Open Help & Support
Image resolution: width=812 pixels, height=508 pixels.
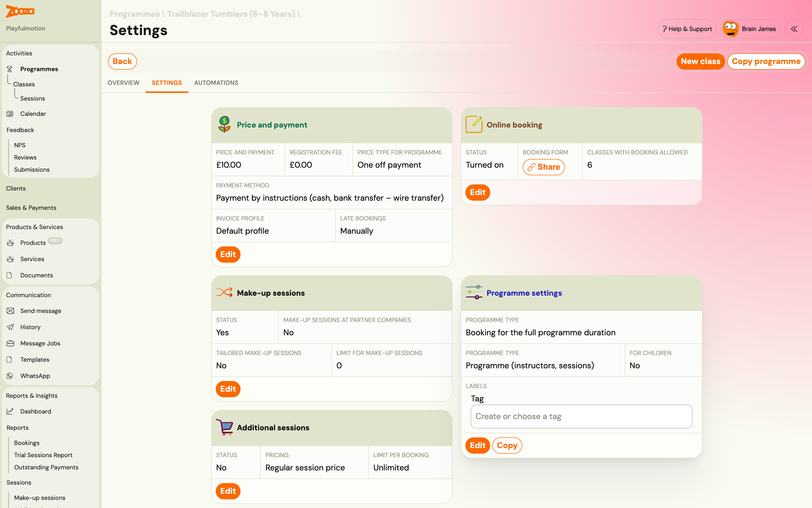tap(687, 29)
